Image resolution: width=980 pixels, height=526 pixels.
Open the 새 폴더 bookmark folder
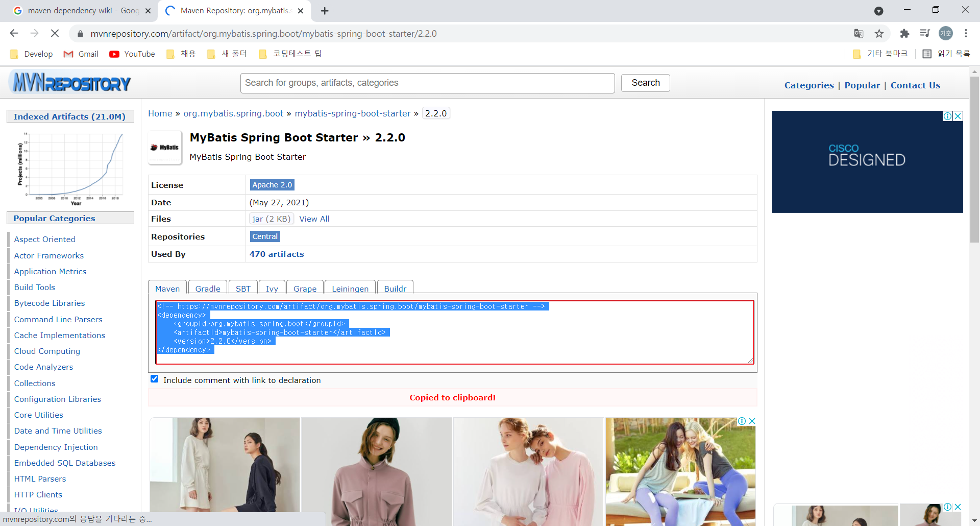coord(227,54)
